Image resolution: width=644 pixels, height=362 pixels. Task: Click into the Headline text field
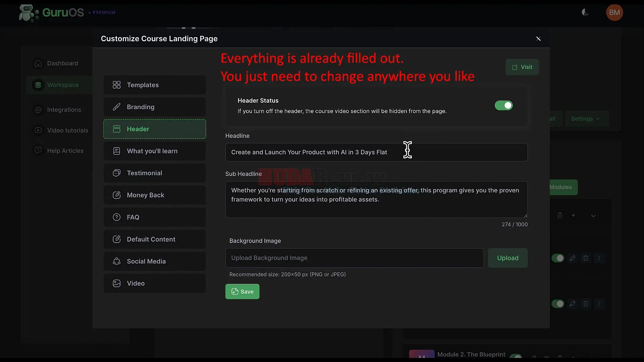click(377, 152)
